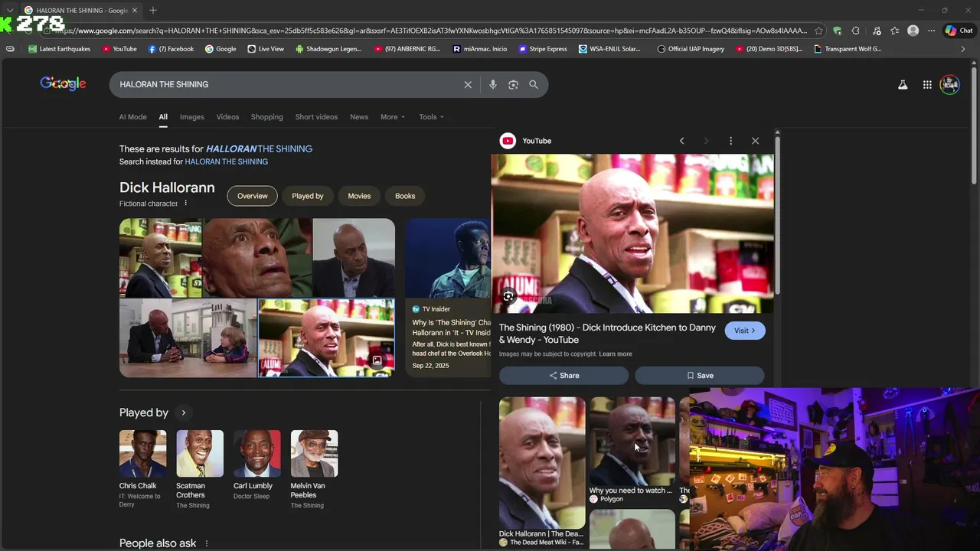Switch to Shopping tab
Screen dimensions: 980x551
tap(267, 117)
